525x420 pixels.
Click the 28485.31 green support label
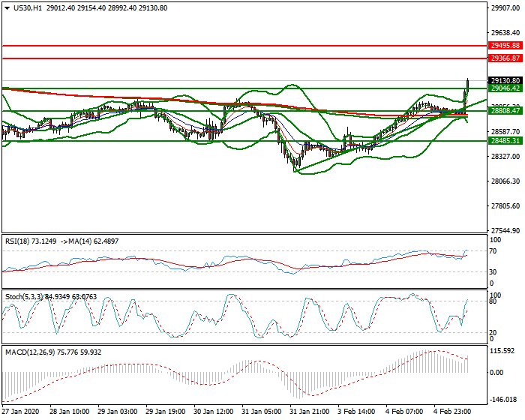point(505,141)
